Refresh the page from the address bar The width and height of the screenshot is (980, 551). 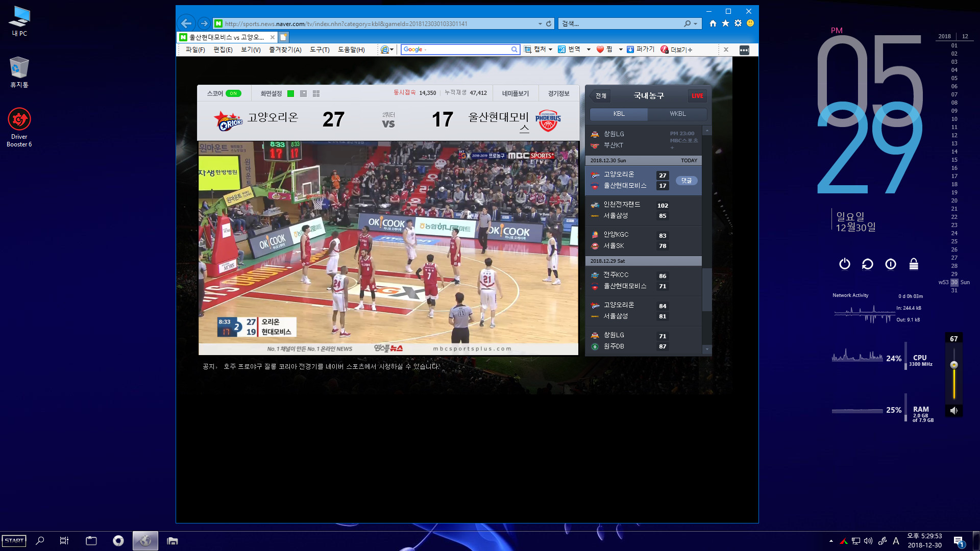[549, 23]
